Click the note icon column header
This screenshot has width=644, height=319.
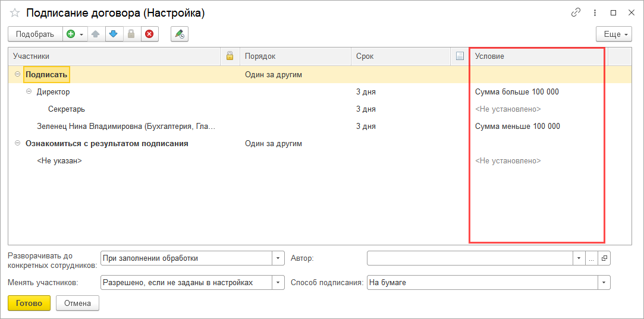point(459,56)
